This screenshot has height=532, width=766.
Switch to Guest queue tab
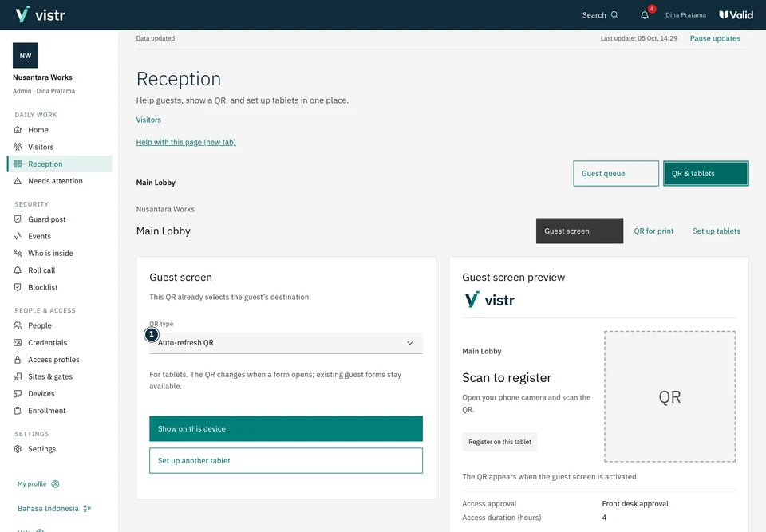coord(615,173)
